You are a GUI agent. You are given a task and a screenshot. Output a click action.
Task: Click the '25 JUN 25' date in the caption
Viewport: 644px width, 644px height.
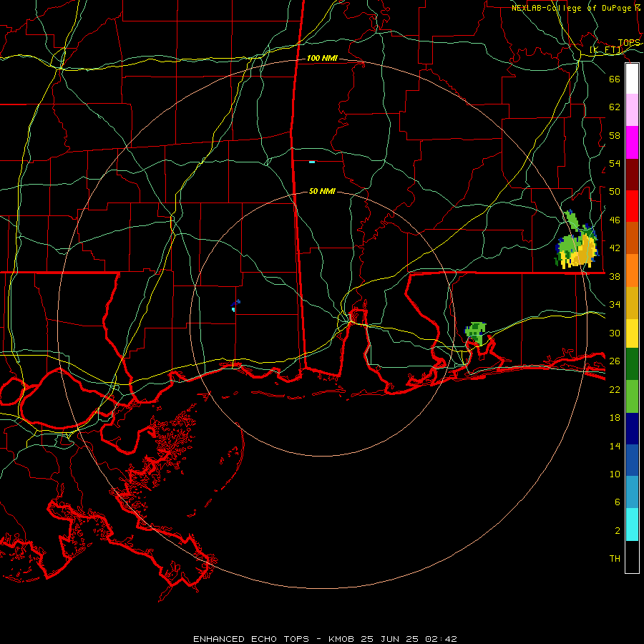point(390,639)
